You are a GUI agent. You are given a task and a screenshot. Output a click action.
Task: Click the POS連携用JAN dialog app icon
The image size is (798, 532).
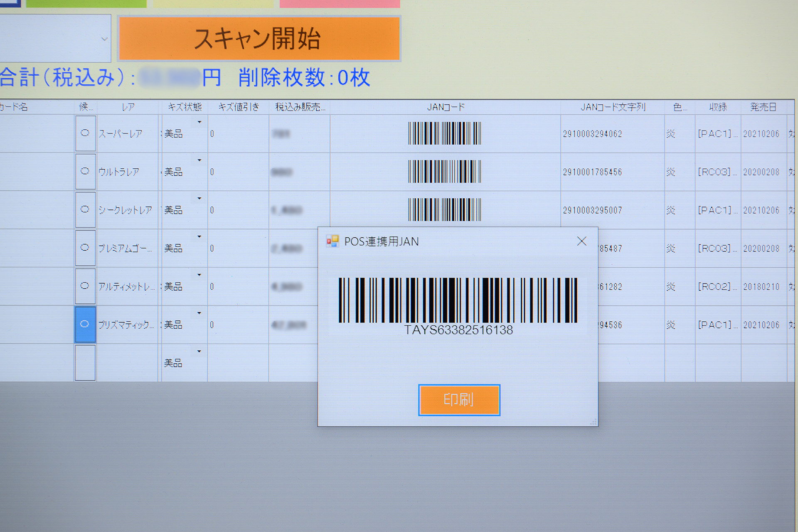pos(332,241)
